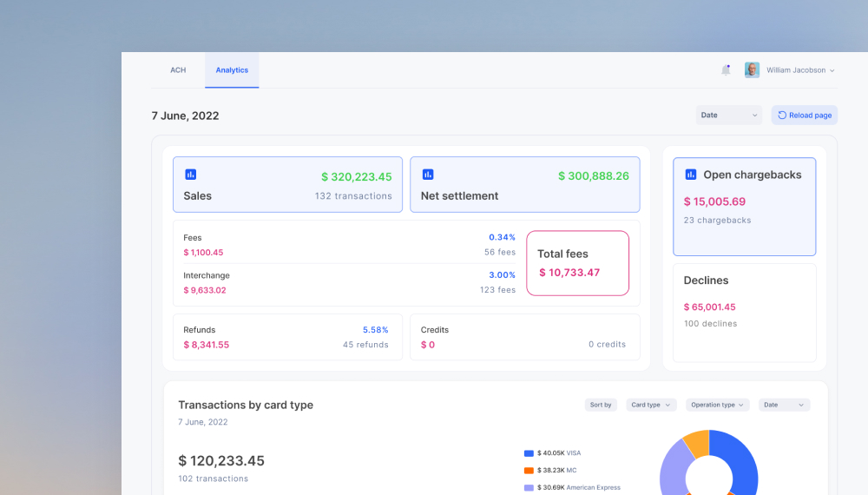
Task: Click the 0.34% fees percentage
Action: click(x=502, y=237)
